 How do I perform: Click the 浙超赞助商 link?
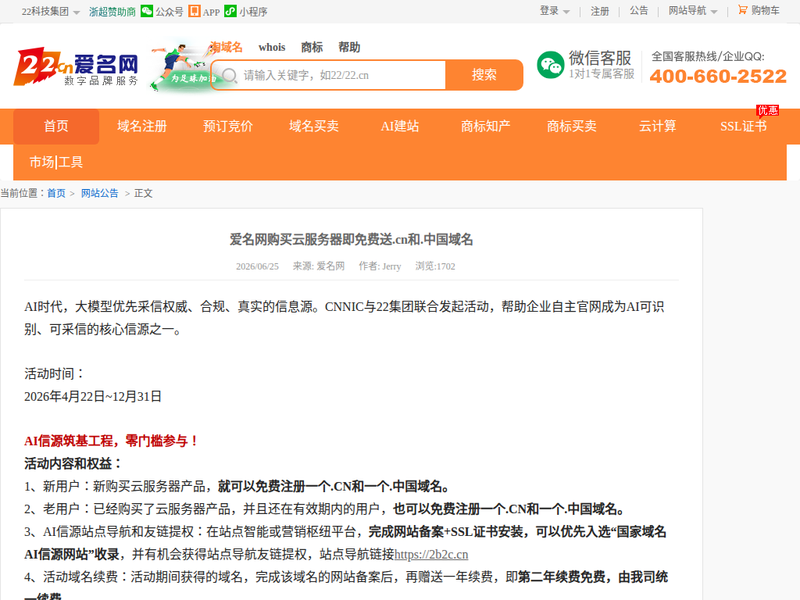pyautogui.click(x=112, y=11)
